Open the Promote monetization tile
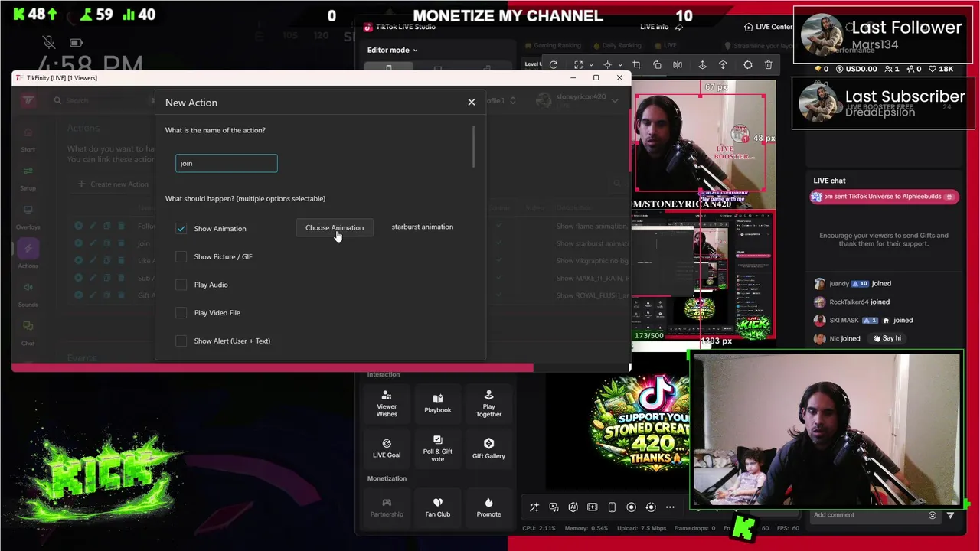This screenshot has width=980, height=551. click(x=488, y=507)
